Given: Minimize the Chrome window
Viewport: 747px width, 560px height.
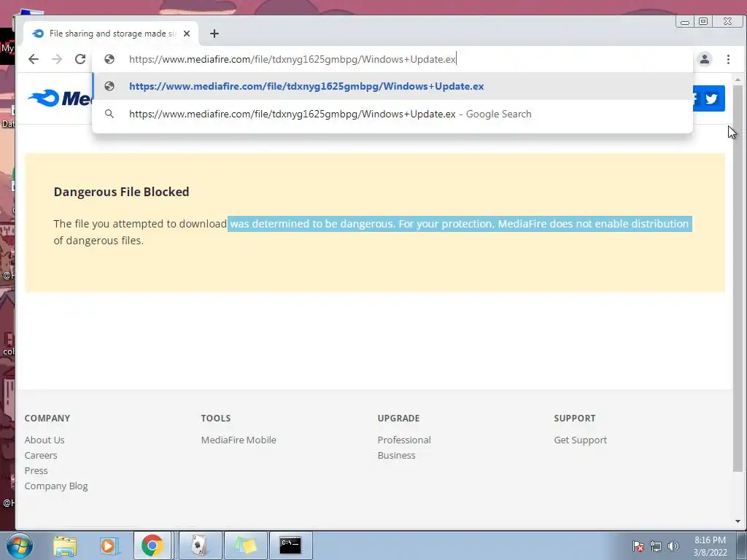Looking at the screenshot, I should (685, 22).
